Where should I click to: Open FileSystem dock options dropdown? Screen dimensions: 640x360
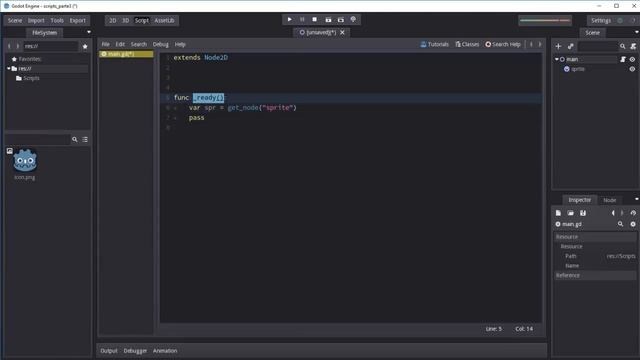pos(89,32)
